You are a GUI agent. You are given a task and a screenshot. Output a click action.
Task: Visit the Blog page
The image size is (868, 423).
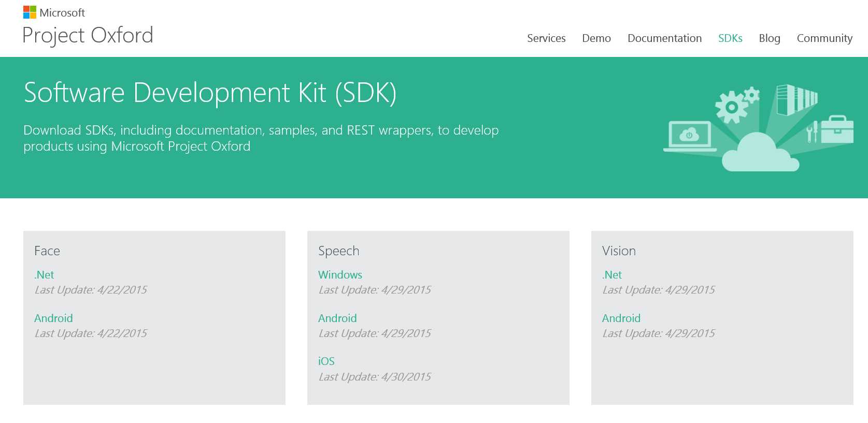770,38
